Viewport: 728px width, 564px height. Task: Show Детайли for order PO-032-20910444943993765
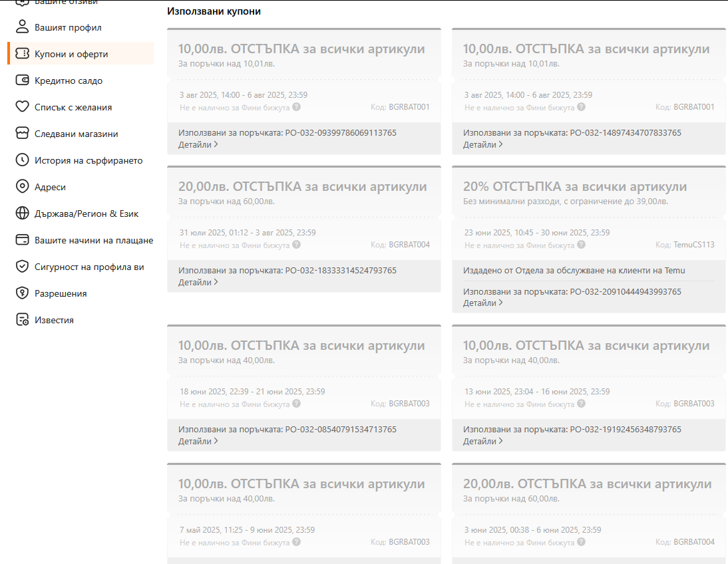482,303
